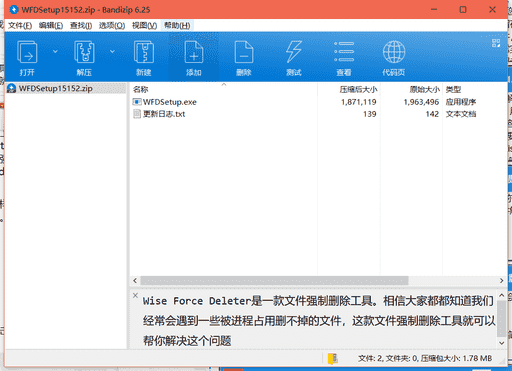The image size is (512, 371).
Task: Minimize the Bandizip window
Action: (x=434, y=10)
